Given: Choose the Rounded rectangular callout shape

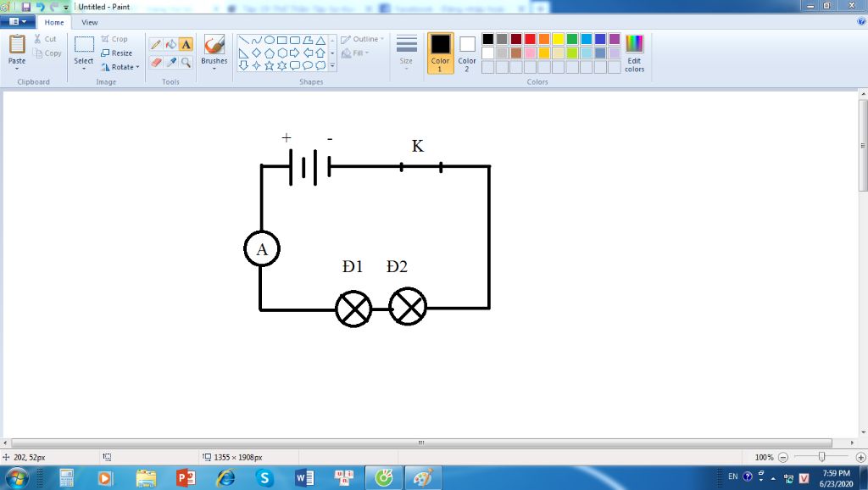Looking at the screenshot, I should click(294, 66).
